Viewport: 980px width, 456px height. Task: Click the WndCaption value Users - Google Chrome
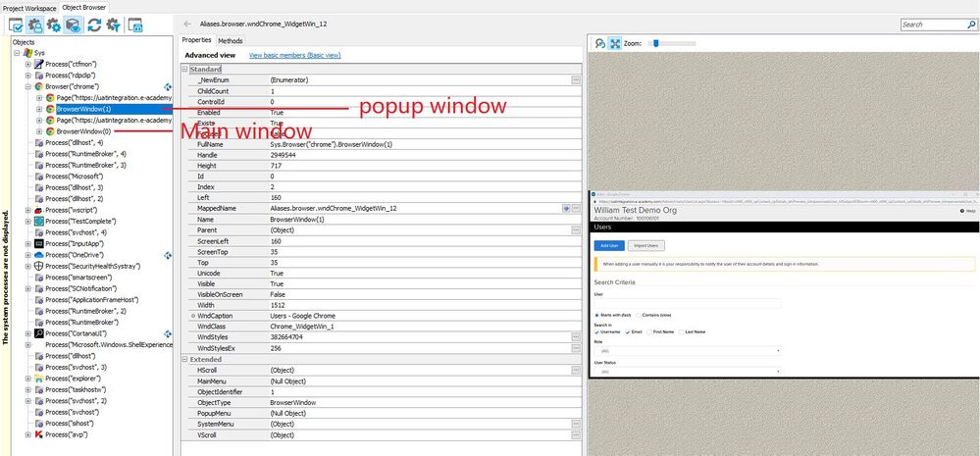coord(302,316)
